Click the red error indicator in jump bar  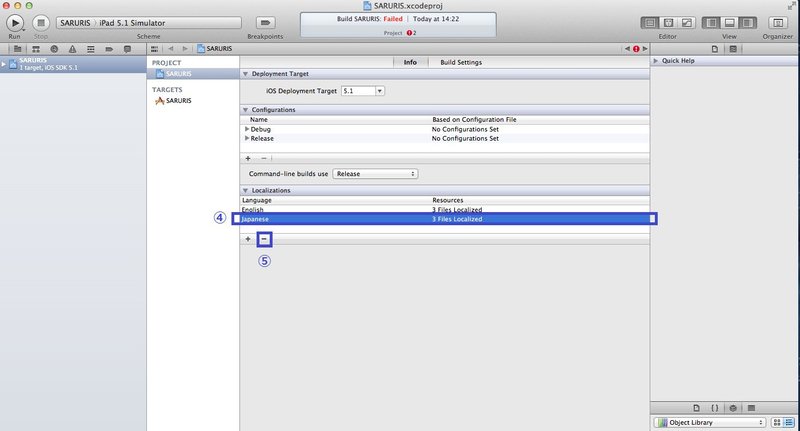(636, 49)
